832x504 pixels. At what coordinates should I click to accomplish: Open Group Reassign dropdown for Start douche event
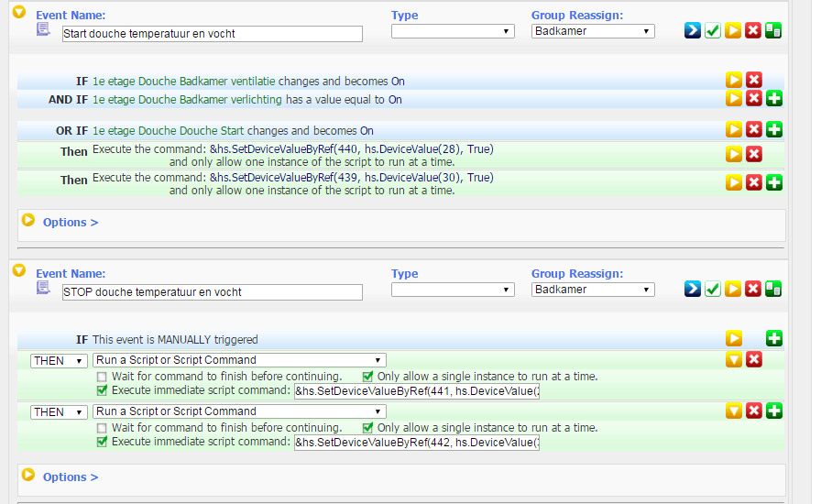point(593,31)
